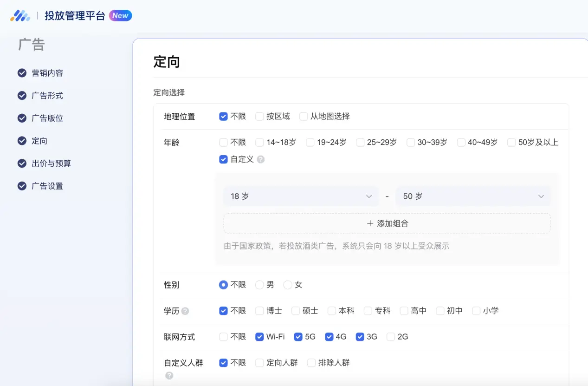Open the 50岁 maximum age dropdown
Image resolution: width=588 pixels, height=386 pixels.
472,196
